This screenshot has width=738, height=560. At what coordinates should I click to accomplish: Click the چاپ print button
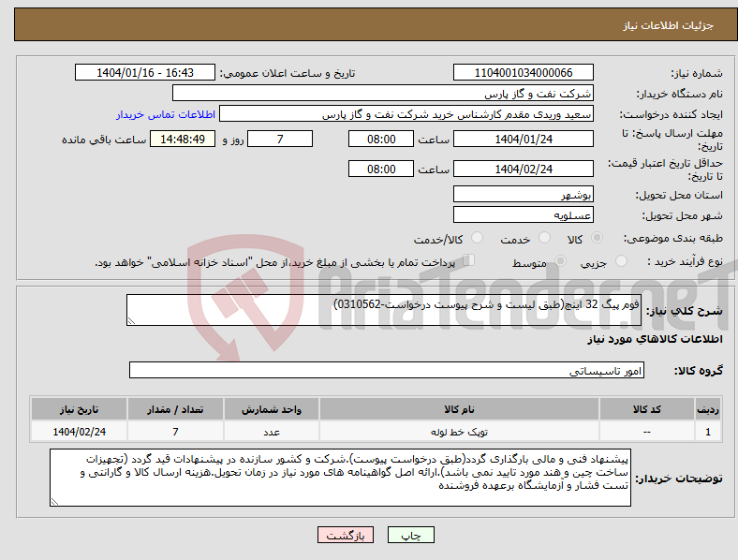pos(411,535)
